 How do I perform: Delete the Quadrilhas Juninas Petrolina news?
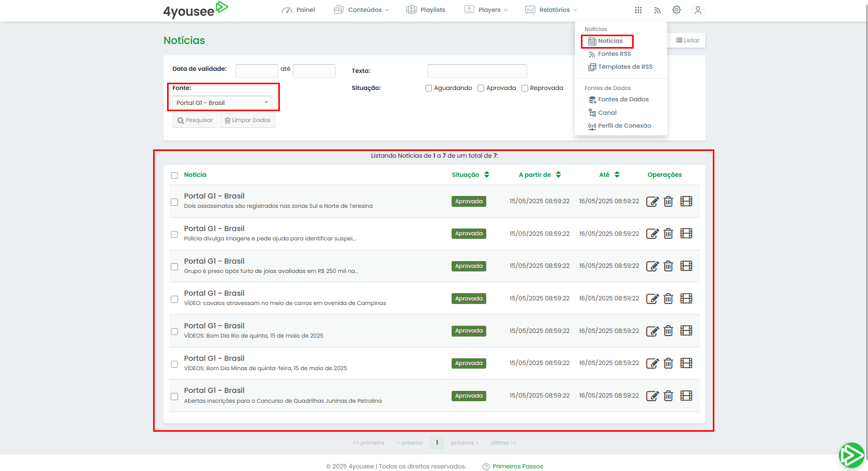[668, 396]
